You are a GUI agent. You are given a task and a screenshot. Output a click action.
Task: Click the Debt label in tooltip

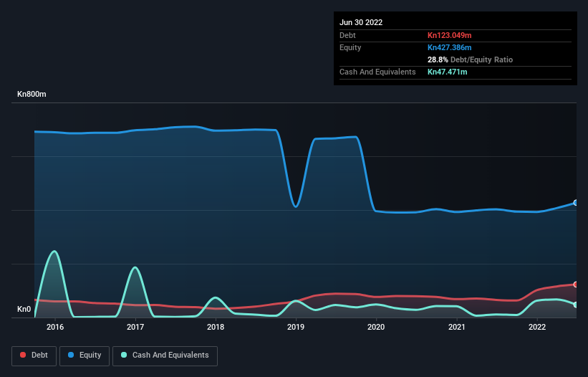pos(347,35)
